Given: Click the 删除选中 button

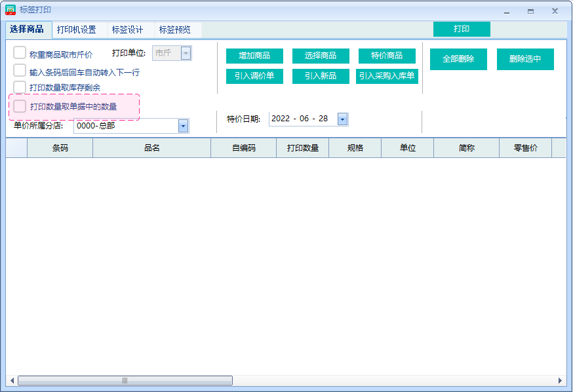Looking at the screenshot, I should 525,59.
